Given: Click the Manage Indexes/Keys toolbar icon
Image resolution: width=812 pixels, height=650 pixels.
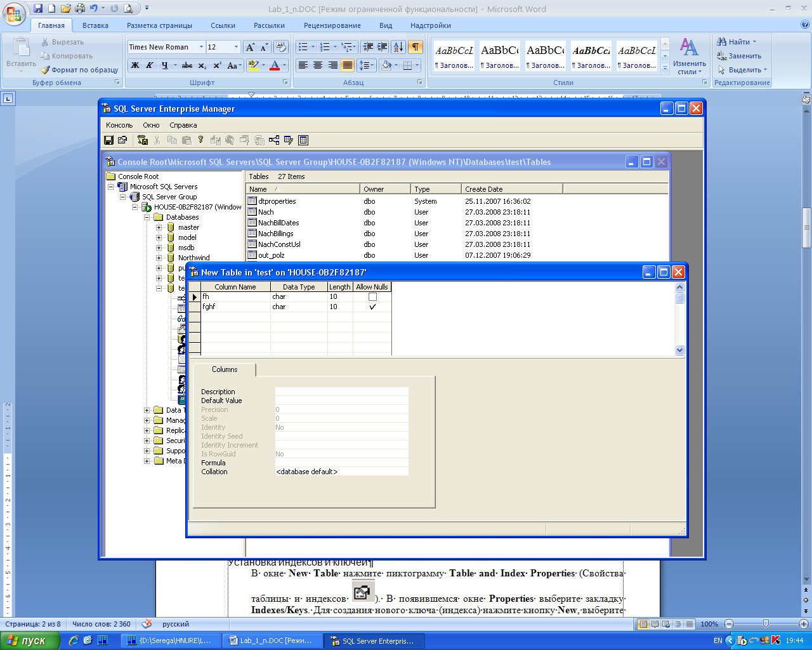Looking at the screenshot, I should 289,140.
